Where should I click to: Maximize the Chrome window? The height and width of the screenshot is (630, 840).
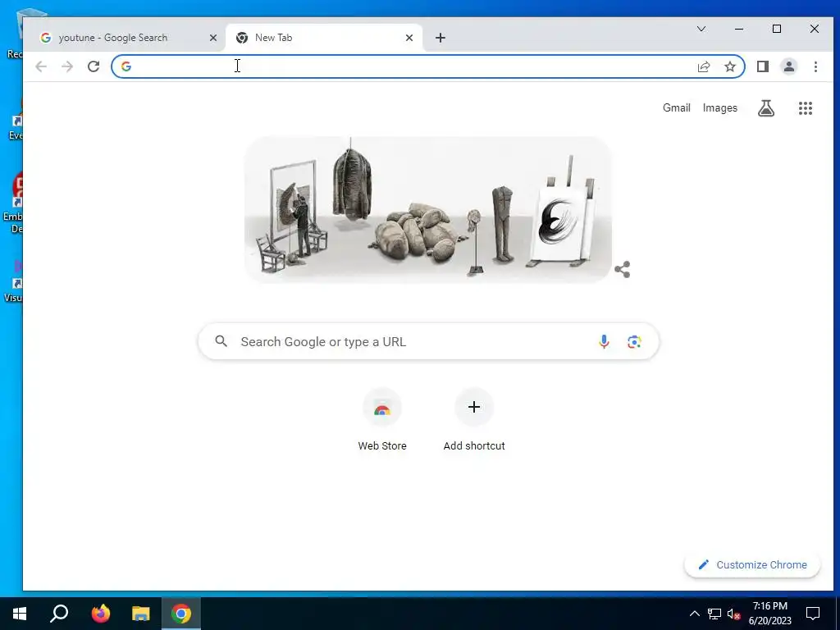pos(777,29)
